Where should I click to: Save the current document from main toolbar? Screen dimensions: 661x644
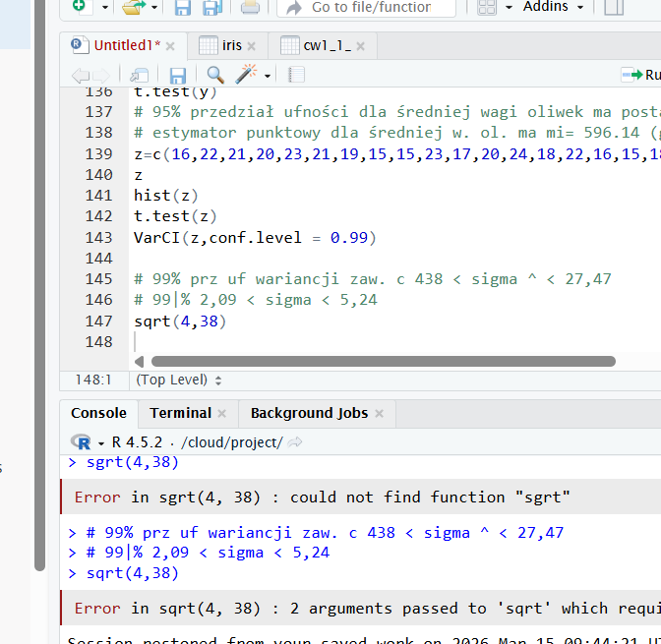click(183, 7)
